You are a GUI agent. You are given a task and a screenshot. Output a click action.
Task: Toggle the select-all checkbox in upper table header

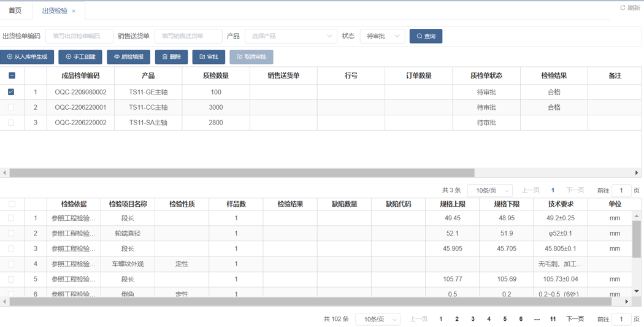(x=12, y=75)
